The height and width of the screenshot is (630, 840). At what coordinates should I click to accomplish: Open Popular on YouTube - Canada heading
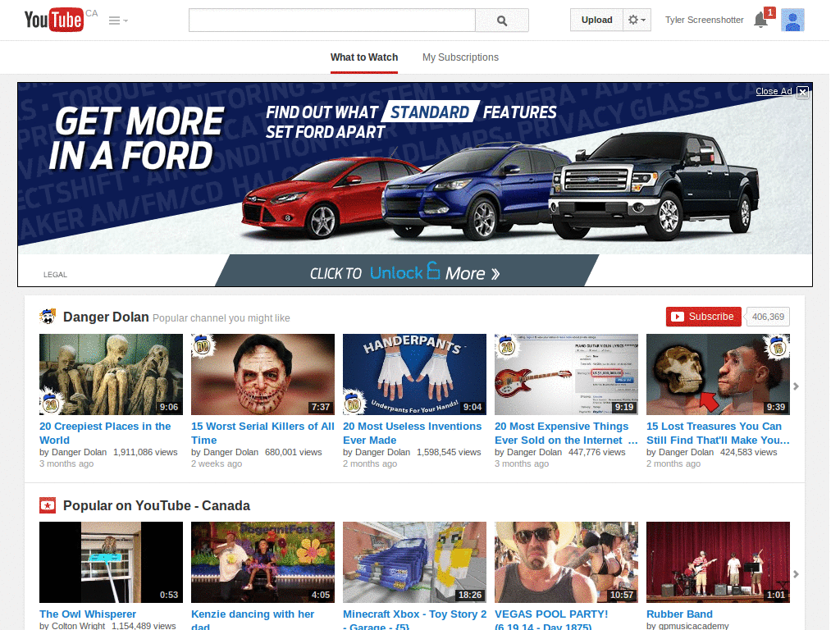click(157, 505)
